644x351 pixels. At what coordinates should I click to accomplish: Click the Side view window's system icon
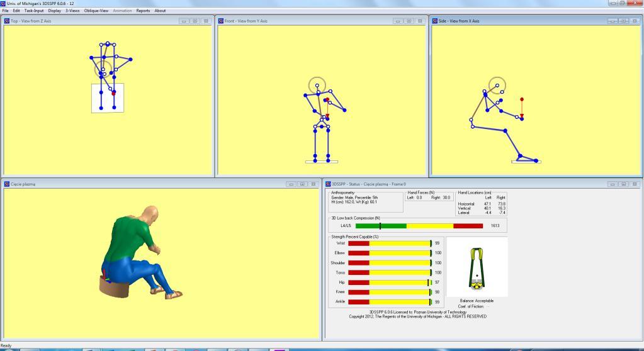(x=434, y=21)
